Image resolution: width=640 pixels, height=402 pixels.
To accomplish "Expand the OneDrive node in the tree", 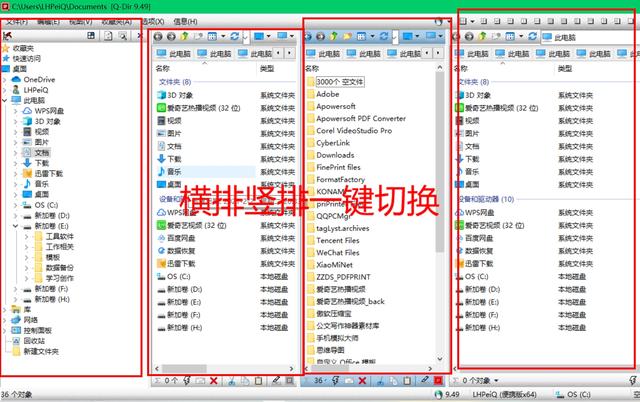I will point(5,80).
